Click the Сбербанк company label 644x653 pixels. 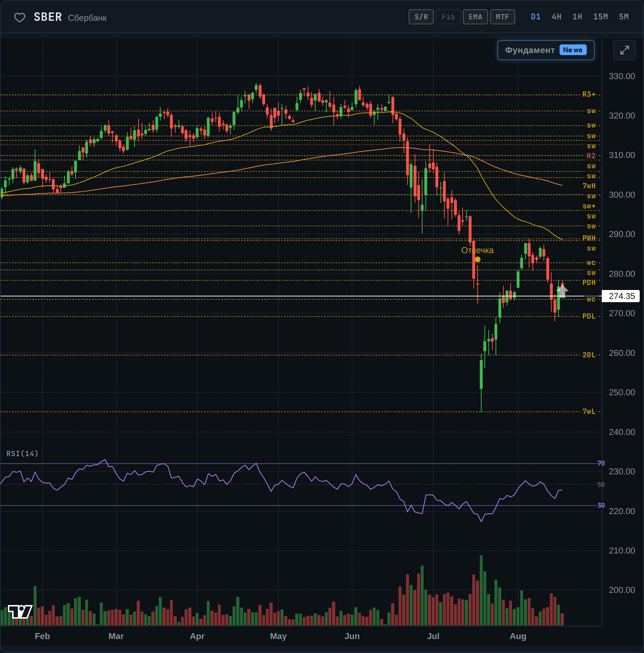pyautogui.click(x=87, y=18)
